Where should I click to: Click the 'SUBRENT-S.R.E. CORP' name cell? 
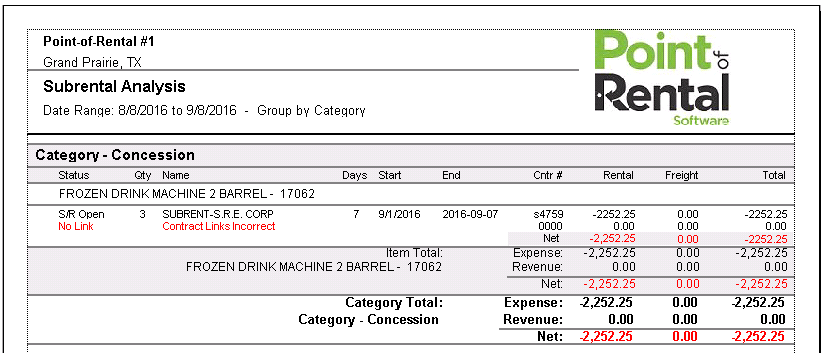tap(218, 214)
